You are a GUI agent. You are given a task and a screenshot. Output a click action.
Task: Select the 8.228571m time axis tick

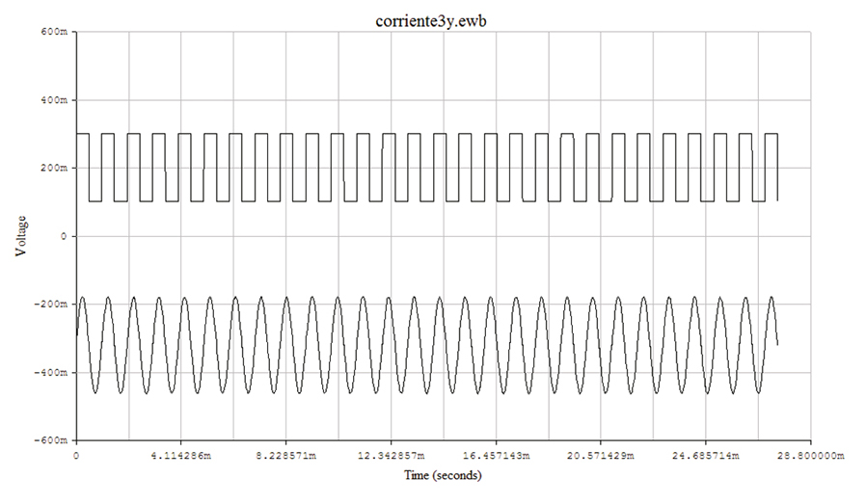(285, 453)
